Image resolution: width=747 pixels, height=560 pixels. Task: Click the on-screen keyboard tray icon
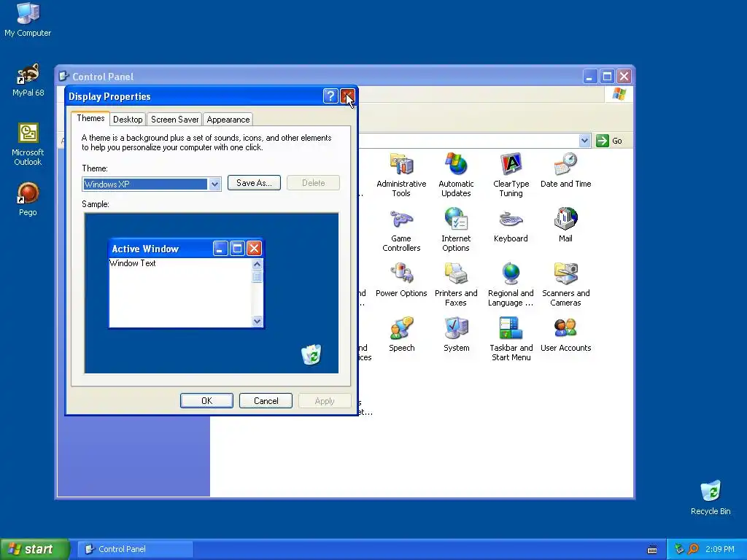(x=652, y=550)
